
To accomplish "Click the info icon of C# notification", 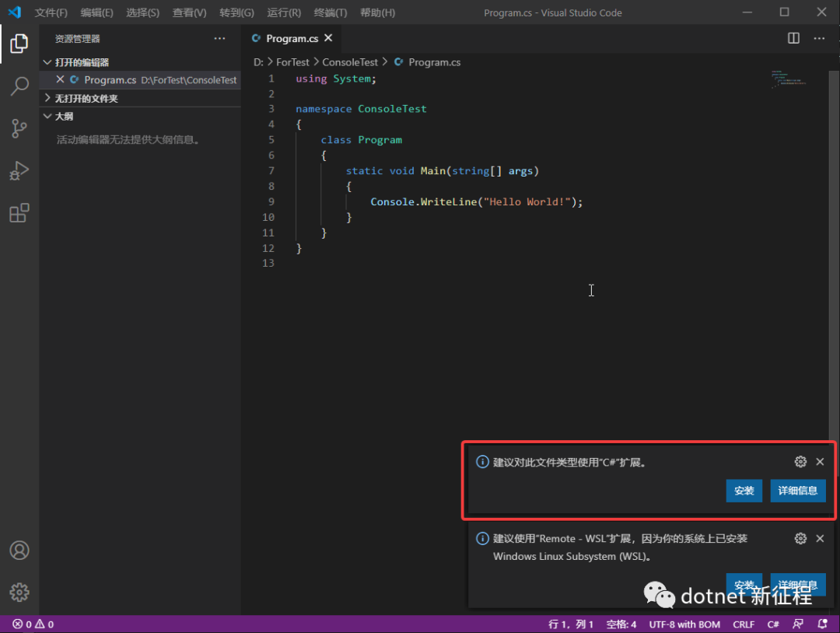I will click(482, 462).
